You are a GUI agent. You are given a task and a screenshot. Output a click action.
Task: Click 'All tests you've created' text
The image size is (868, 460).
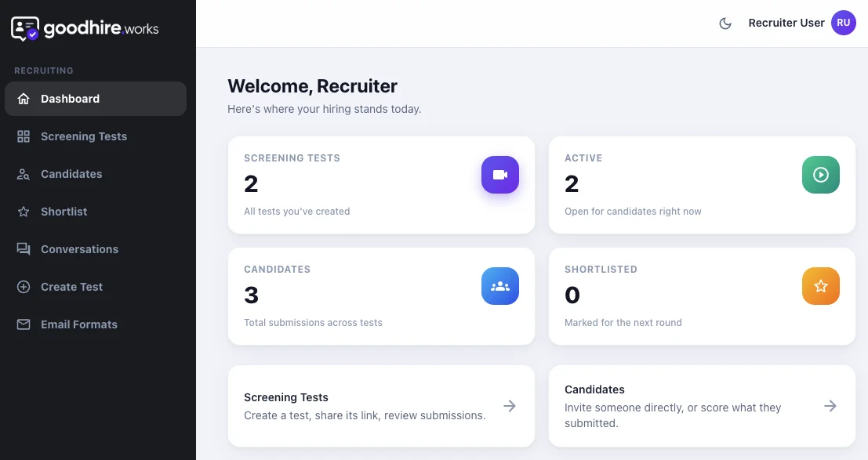pyautogui.click(x=296, y=212)
